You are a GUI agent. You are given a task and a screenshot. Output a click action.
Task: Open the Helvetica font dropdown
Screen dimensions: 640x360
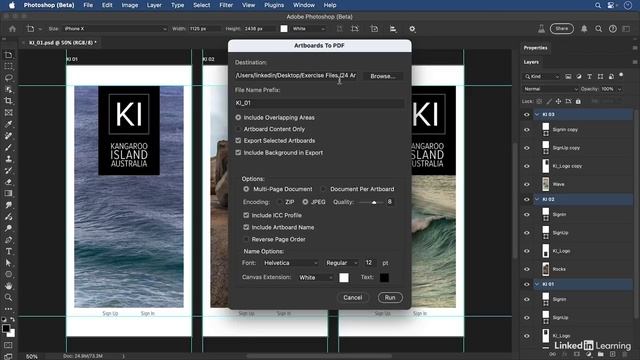(291, 263)
